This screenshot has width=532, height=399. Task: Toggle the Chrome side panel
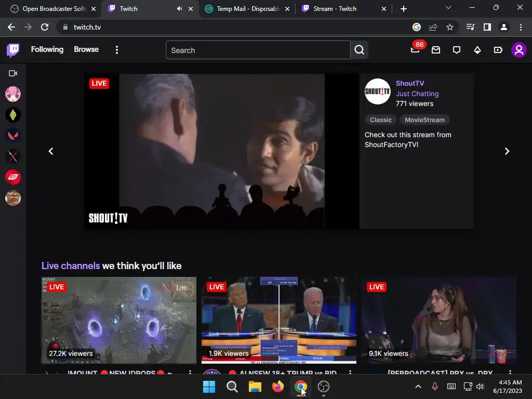pyautogui.click(x=487, y=27)
